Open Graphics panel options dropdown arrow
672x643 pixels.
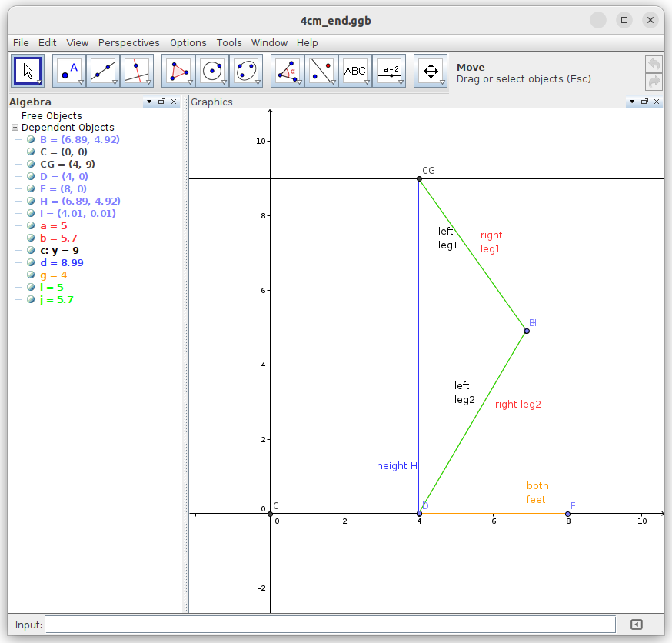(x=632, y=102)
